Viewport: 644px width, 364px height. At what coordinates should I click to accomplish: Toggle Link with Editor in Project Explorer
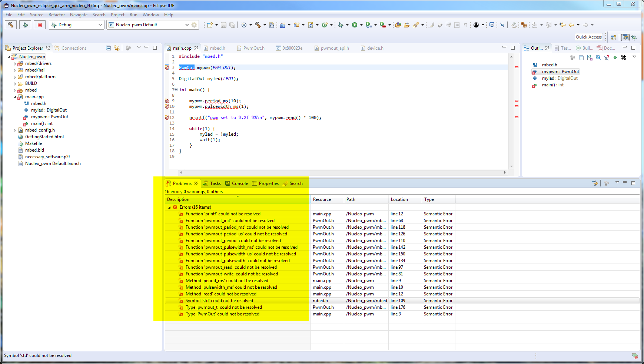tap(117, 48)
